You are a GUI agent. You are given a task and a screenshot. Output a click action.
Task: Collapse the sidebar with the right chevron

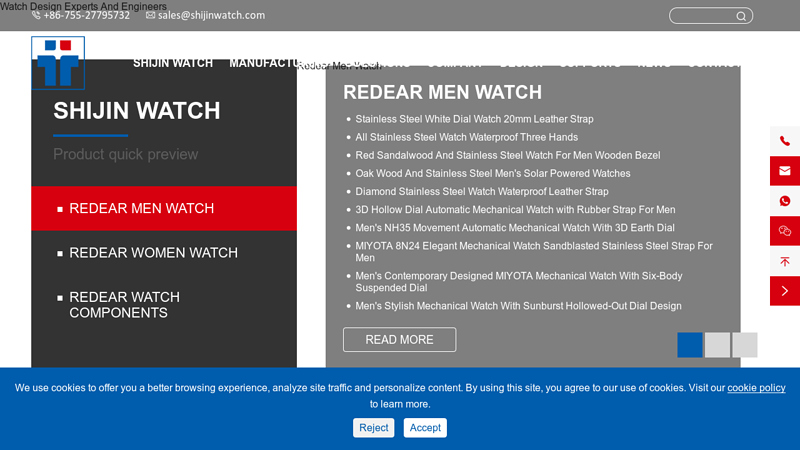(785, 291)
